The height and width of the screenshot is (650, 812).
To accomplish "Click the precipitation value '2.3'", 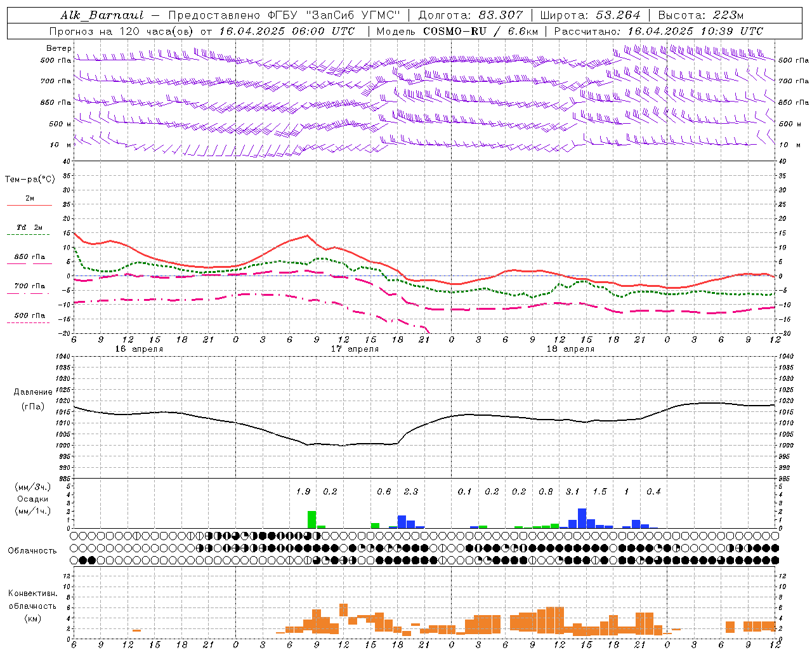I will 411,492.
